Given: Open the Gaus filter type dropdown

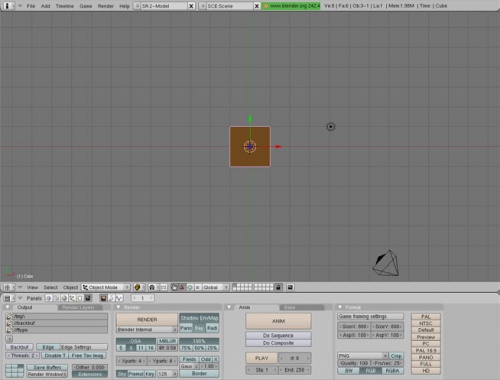Looking at the screenshot, I should 189,366.
